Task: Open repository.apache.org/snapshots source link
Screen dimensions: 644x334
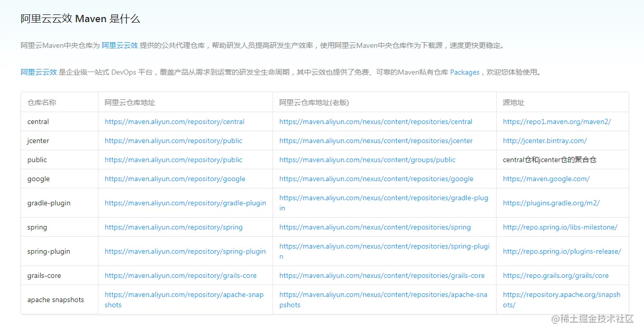Action: coord(562,300)
